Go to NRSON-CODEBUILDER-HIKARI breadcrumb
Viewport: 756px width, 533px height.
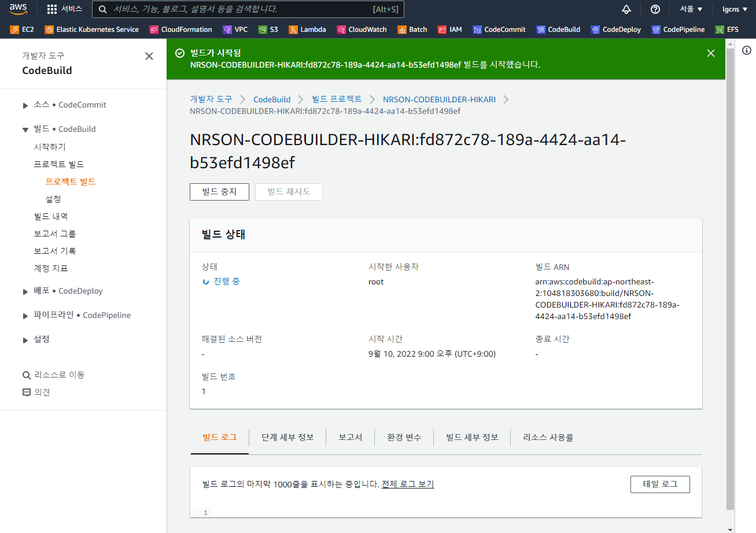click(439, 99)
